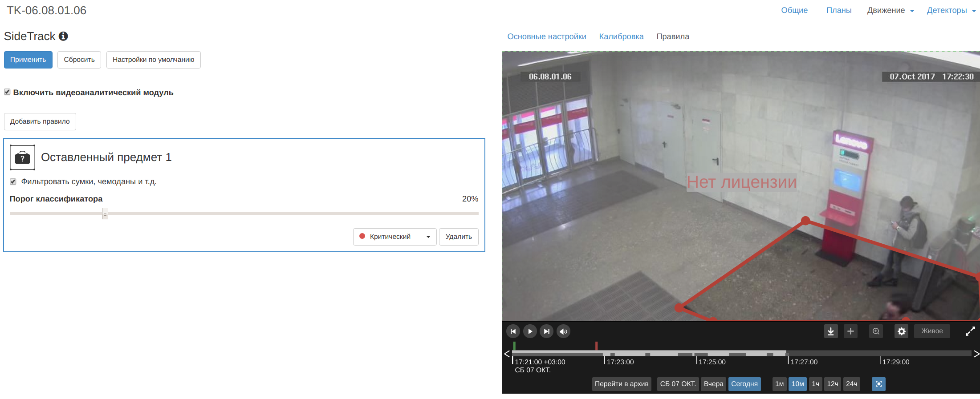This screenshot has height=399, width=980.
Task: Click the red event marker on timeline
Action: (x=596, y=346)
